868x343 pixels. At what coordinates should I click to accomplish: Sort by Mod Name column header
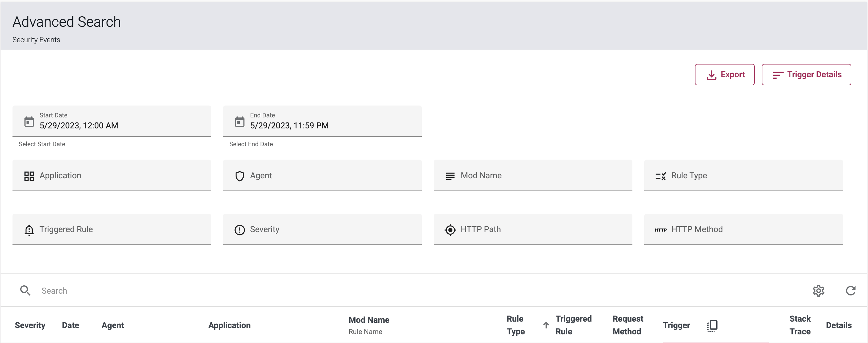coord(369,320)
